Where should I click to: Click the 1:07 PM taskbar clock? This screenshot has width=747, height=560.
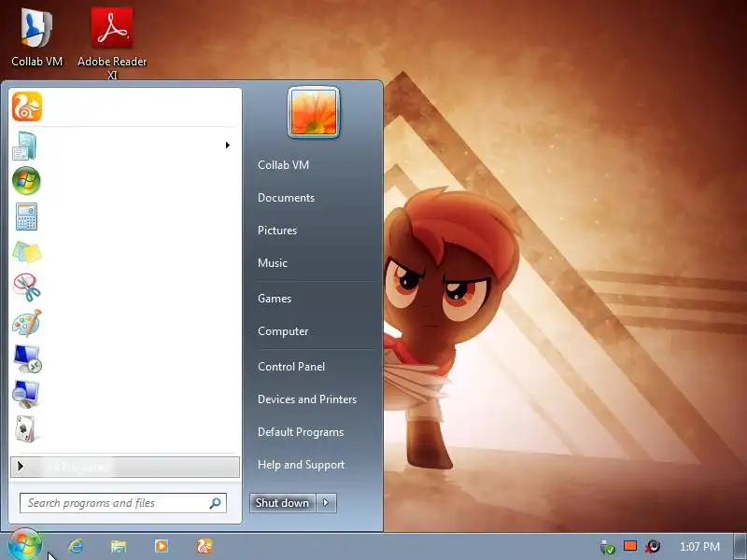[699, 547]
